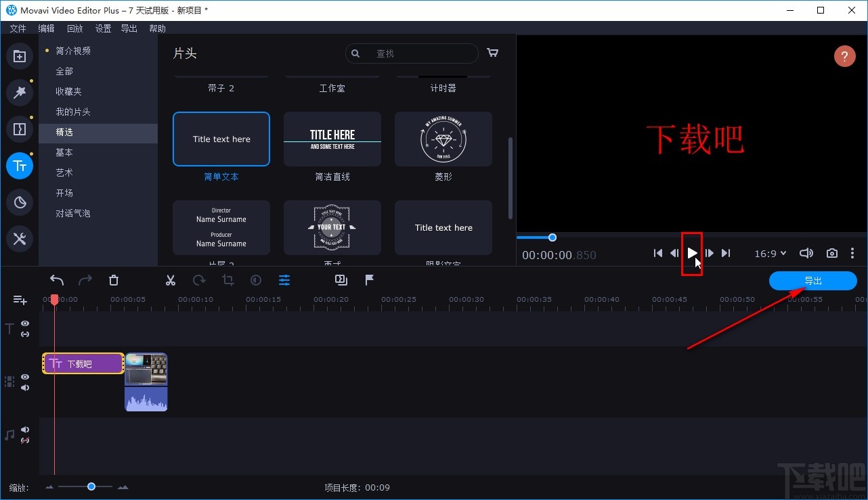This screenshot has height=500, width=868.
Task: Play the preview video
Action: click(692, 253)
